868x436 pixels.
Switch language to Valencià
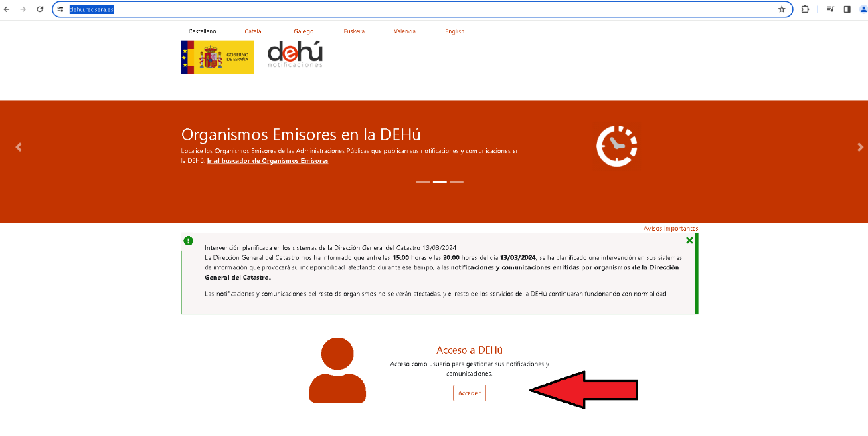(x=404, y=31)
